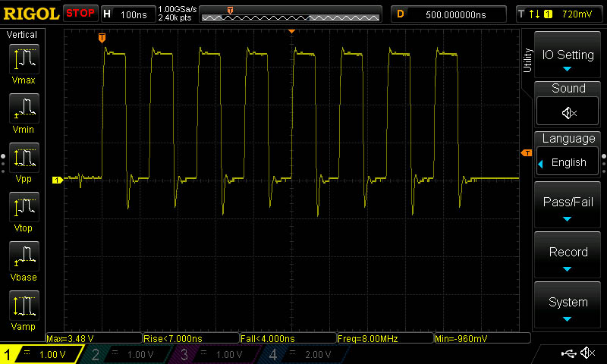
Task: Open the IO Setting submenu
Action: click(568, 55)
